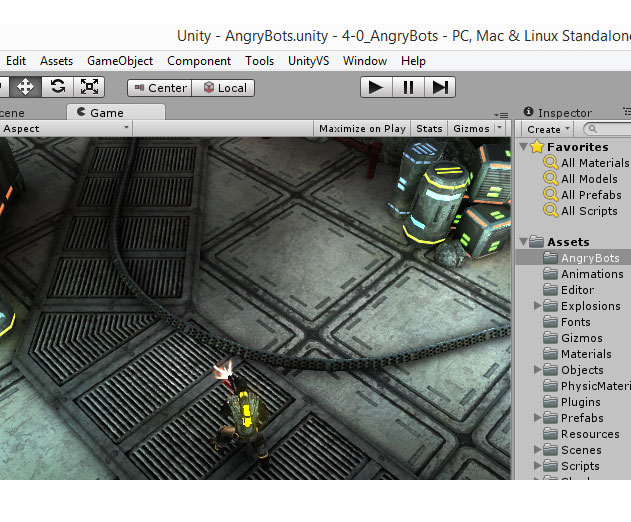The image size is (631, 522).
Task: Select the Rotate tool
Action: point(58,87)
